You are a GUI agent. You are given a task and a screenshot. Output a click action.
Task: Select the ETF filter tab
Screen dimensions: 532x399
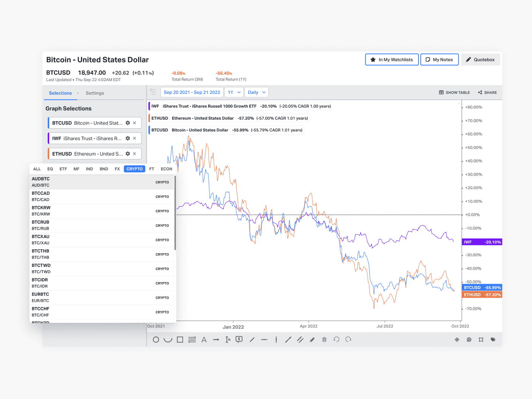[63, 169]
